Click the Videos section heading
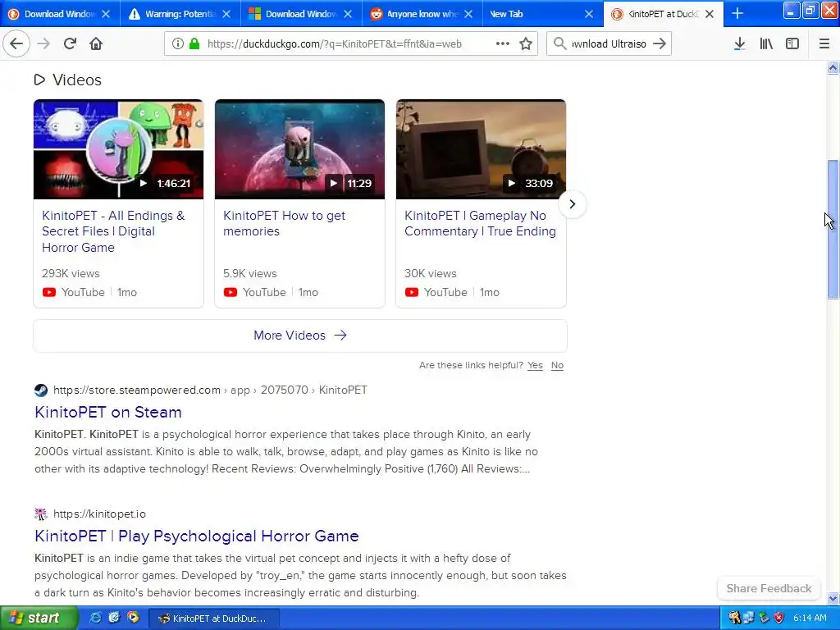The height and width of the screenshot is (630, 840). pyautogui.click(x=76, y=80)
